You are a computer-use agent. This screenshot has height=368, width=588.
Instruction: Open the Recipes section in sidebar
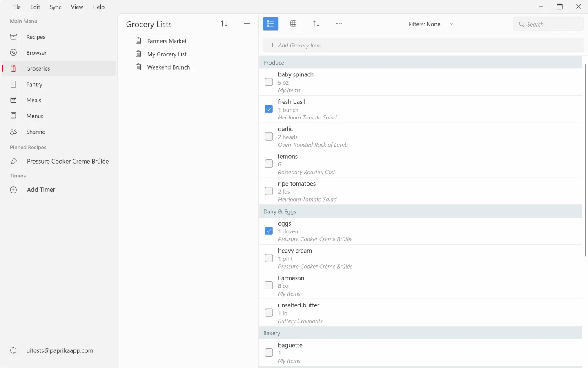point(59,37)
